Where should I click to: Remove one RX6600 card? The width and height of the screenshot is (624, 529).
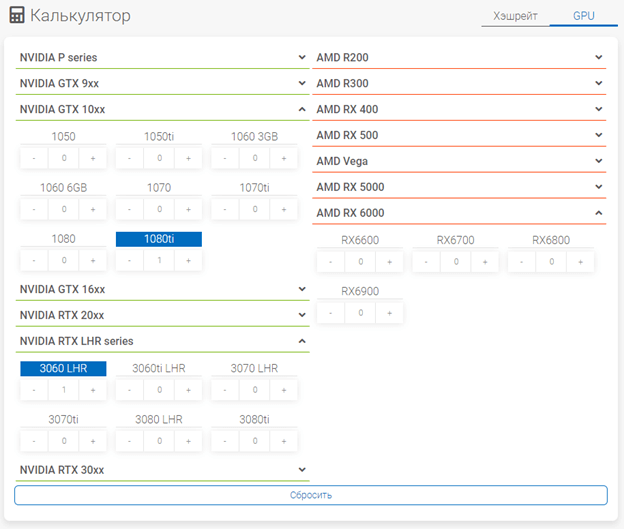(x=331, y=262)
